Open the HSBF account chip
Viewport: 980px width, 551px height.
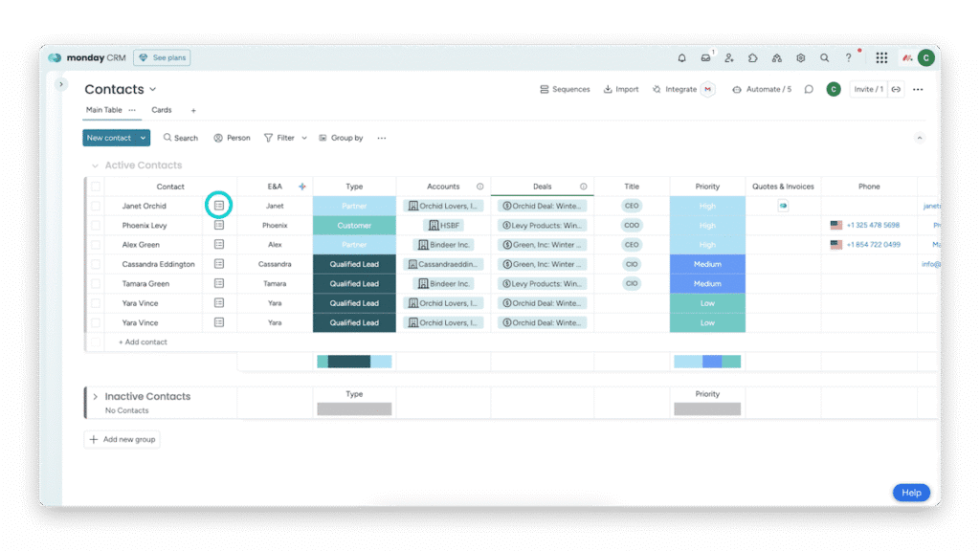click(x=444, y=225)
